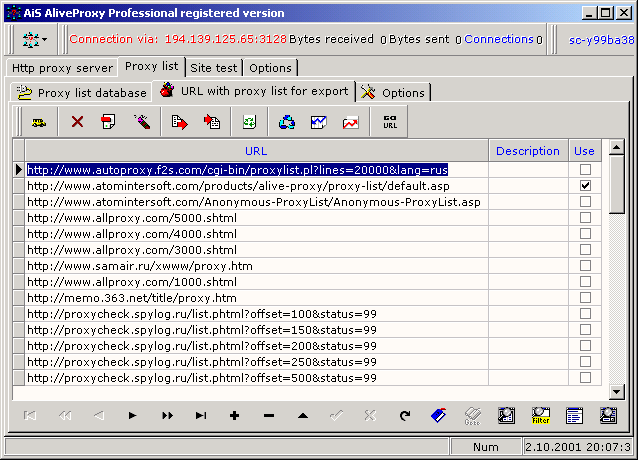Click the date-time status bar panel
Screen dimensions: 638x460
(x=578, y=447)
